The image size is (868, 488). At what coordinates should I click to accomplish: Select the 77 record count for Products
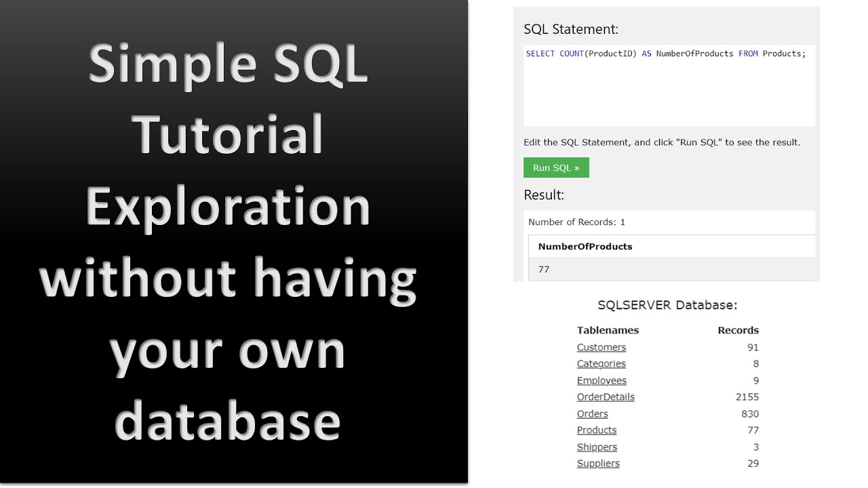(753, 430)
